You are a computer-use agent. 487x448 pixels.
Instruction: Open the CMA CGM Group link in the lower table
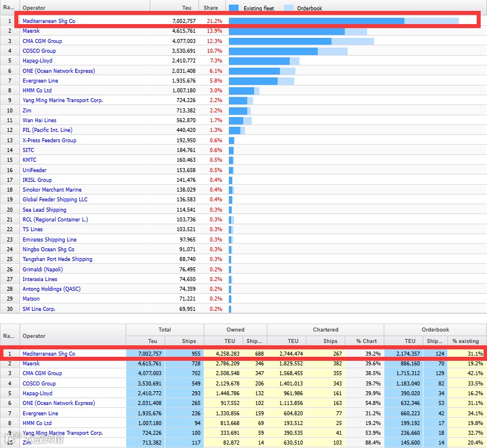click(42, 373)
